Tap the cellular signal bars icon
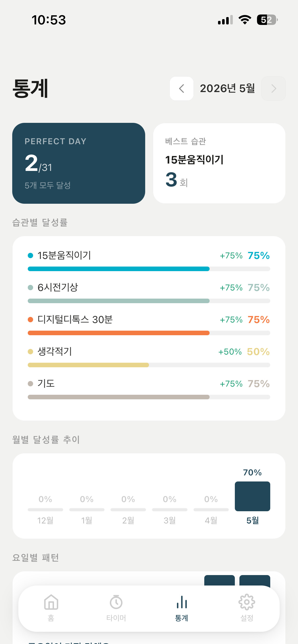Viewport: 298px width, 644px height. point(225,20)
